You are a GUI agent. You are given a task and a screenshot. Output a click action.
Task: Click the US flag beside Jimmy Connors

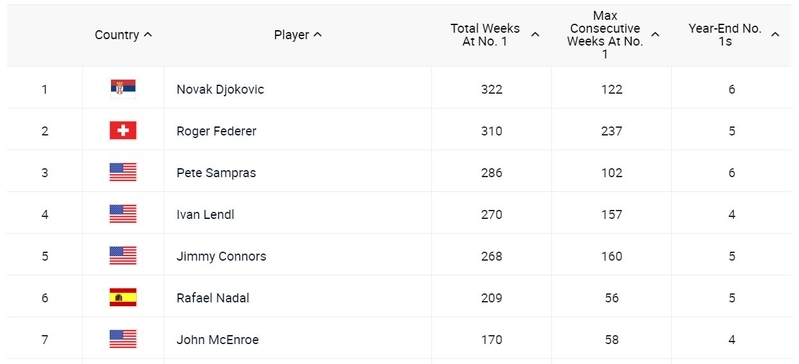[123, 256]
